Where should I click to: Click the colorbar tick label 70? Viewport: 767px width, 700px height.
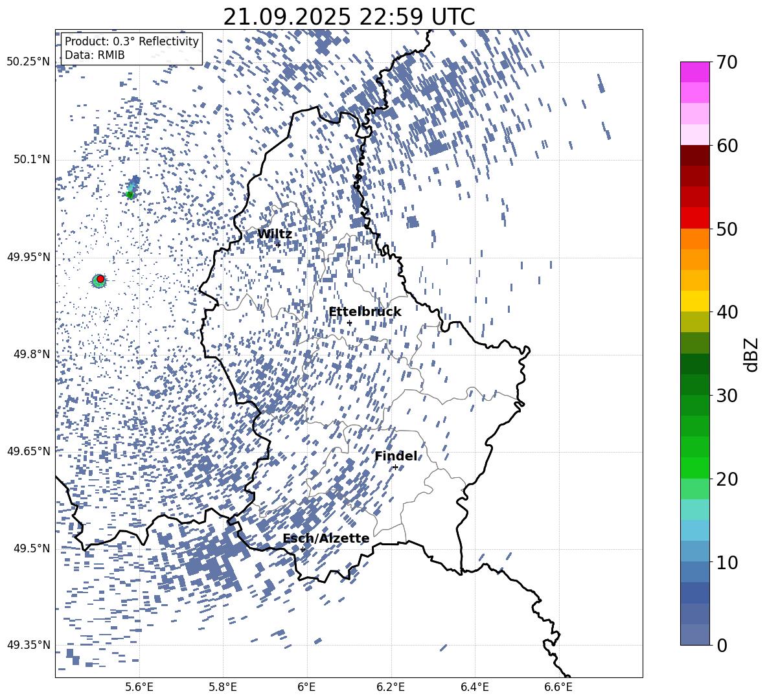click(727, 63)
